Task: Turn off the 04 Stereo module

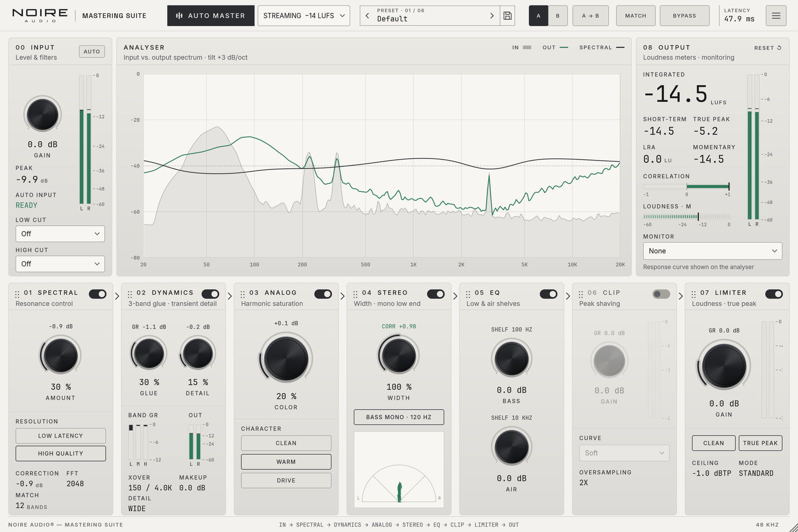Action: 436,294
